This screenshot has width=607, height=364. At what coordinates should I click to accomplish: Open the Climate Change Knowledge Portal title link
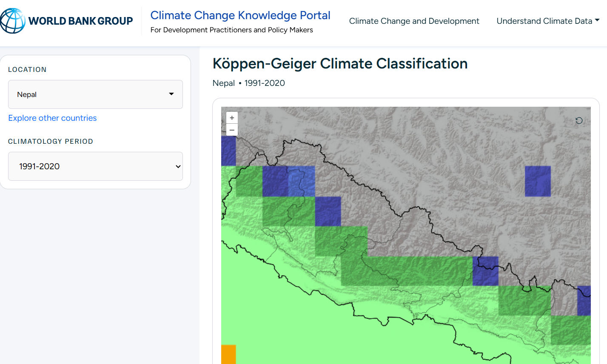(x=240, y=15)
